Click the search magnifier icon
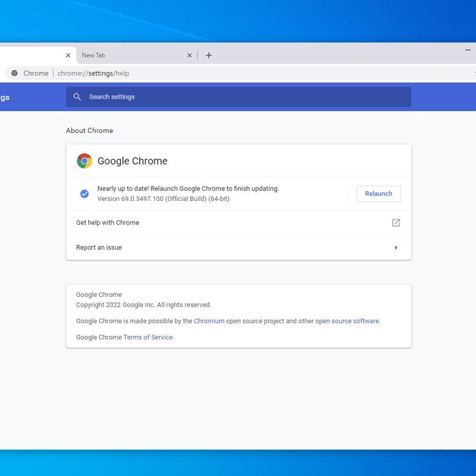 77,97
